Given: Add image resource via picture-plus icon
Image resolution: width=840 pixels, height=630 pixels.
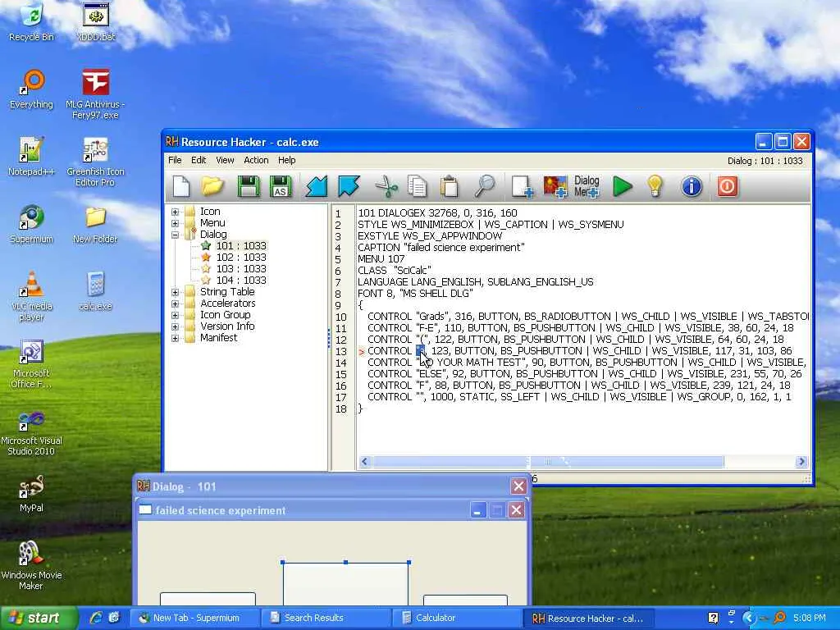Looking at the screenshot, I should [x=555, y=186].
